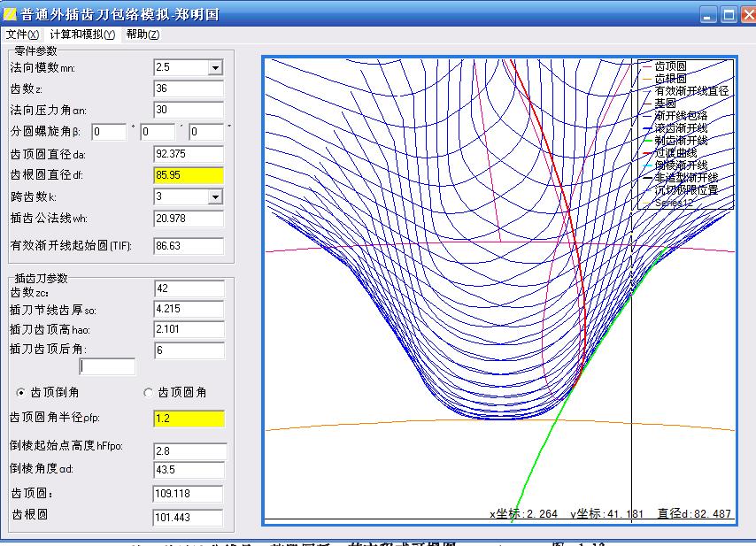Click the 滚齿渐开线 legend entry

[675, 128]
